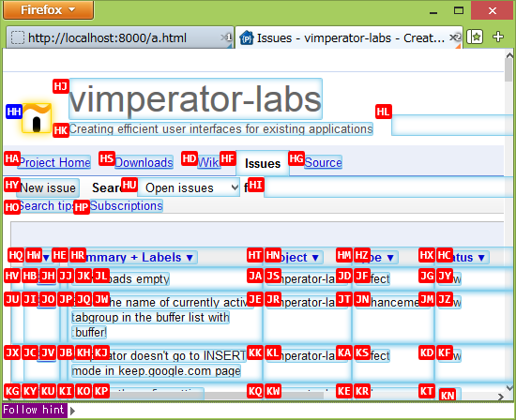This screenshot has width=516, height=420.
Task: Click the project tagline about efficient user interfaces
Action: [220, 129]
